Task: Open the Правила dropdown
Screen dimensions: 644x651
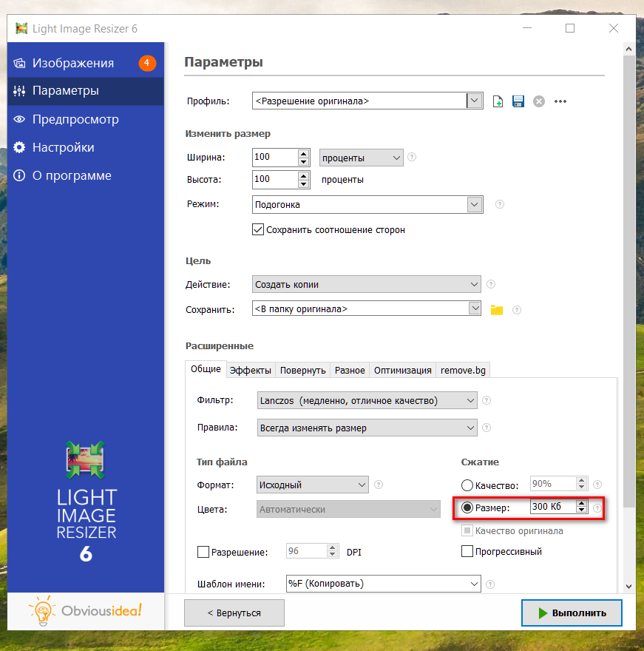Action: point(367,428)
